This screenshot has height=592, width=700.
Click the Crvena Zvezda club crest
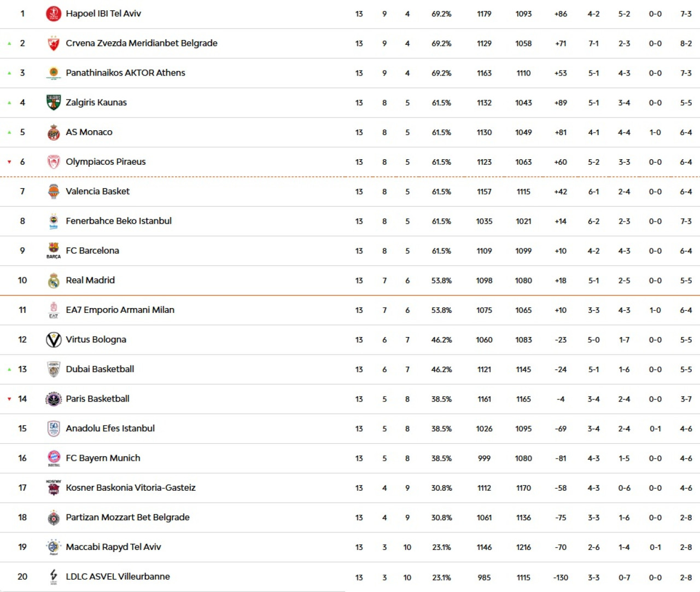coord(54,43)
